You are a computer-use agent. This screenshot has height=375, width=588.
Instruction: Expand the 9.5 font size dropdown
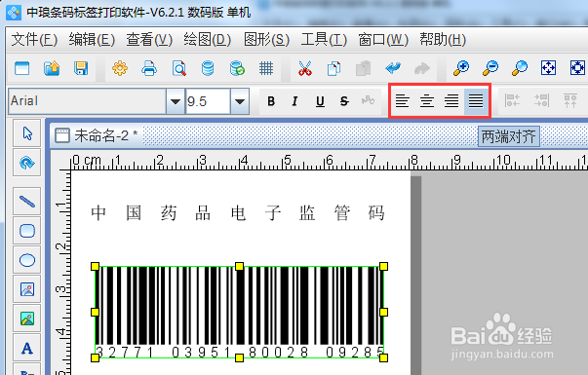[240, 101]
